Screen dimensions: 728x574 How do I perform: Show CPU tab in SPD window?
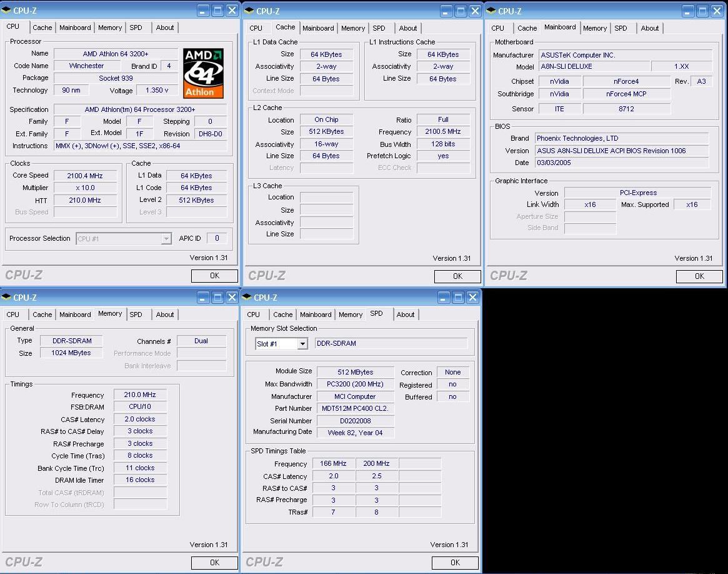pyautogui.click(x=254, y=315)
